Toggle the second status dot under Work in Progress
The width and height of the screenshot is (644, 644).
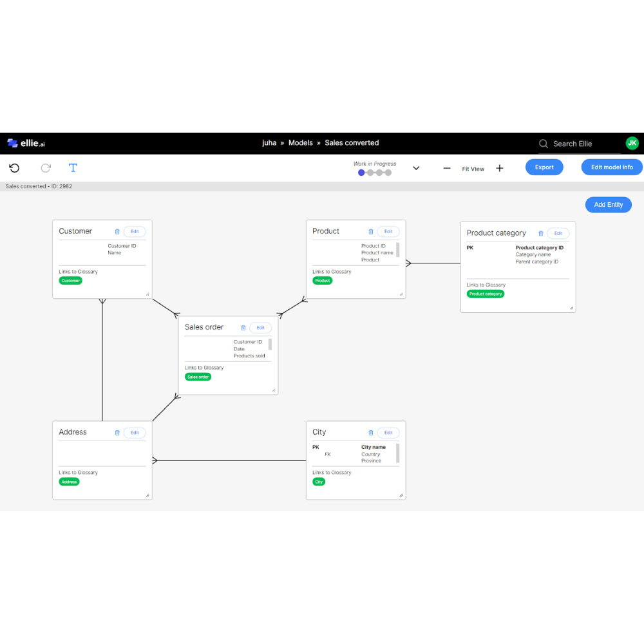point(369,173)
